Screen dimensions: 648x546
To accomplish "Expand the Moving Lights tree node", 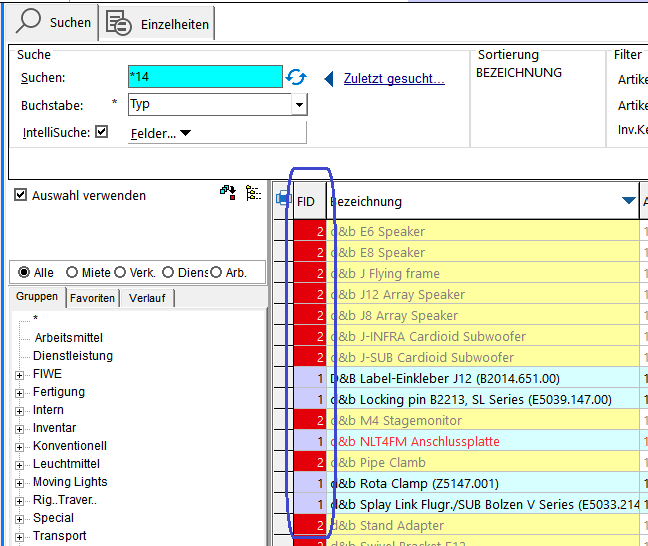I will click(x=19, y=483).
